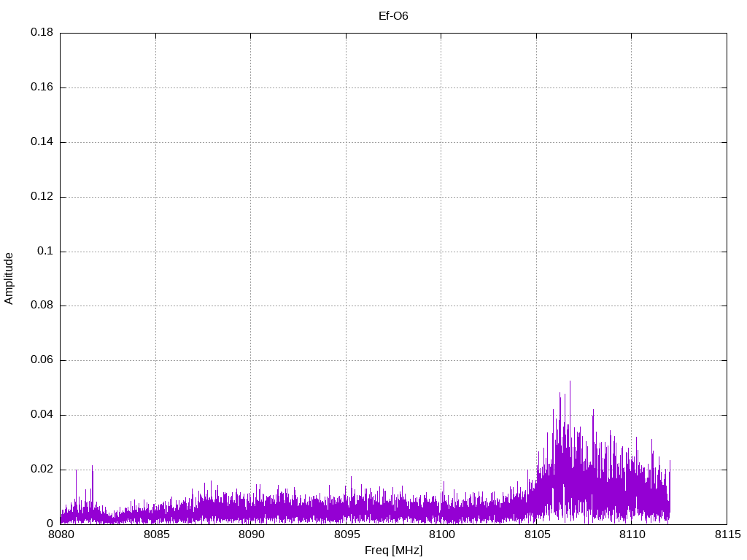This screenshot has height=560, width=747.
Task: Pick the 0.06 y-axis tick label
Action: (x=42, y=360)
